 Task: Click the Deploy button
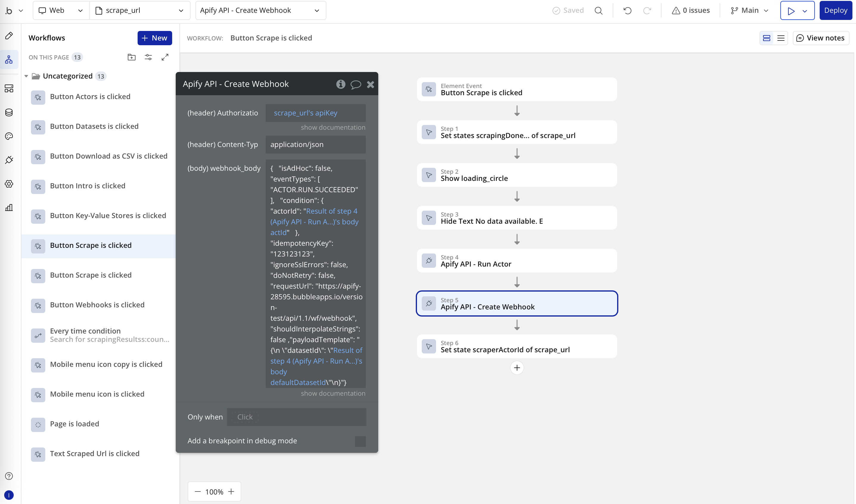click(836, 10)
